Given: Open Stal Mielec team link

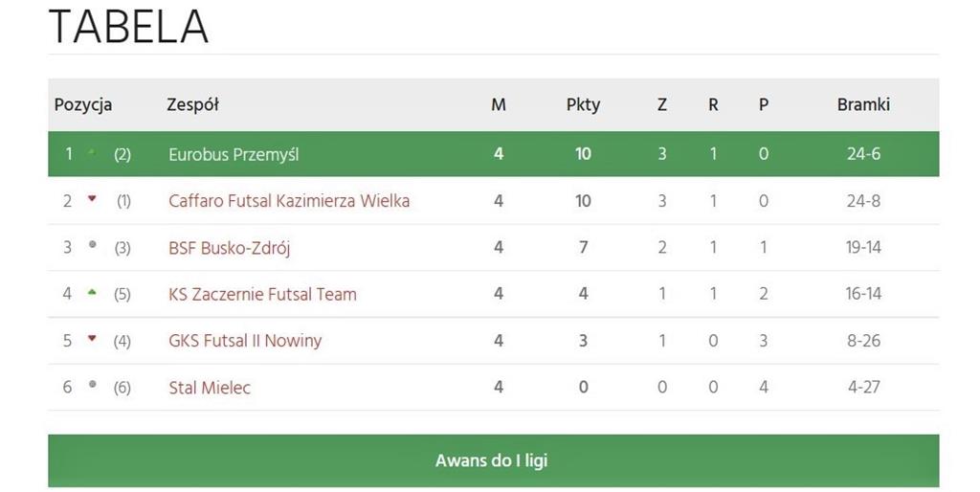Looking at the screenshot, I should (x=210, y=388).
